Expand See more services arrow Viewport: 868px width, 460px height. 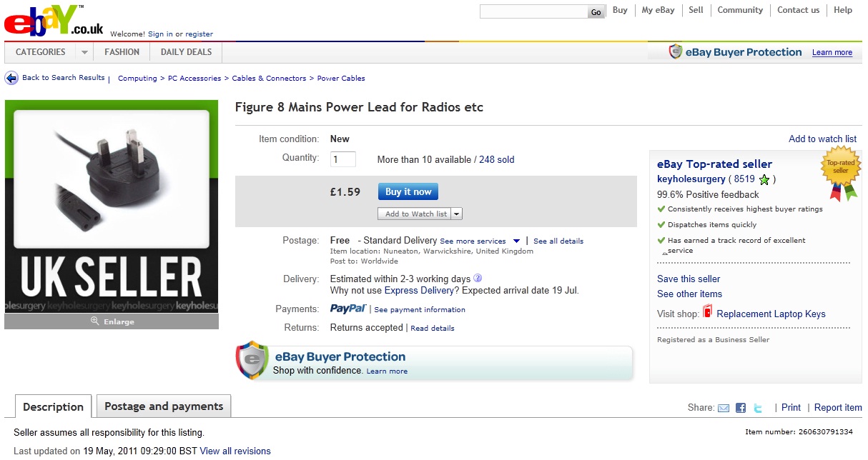tap(516, 241)
